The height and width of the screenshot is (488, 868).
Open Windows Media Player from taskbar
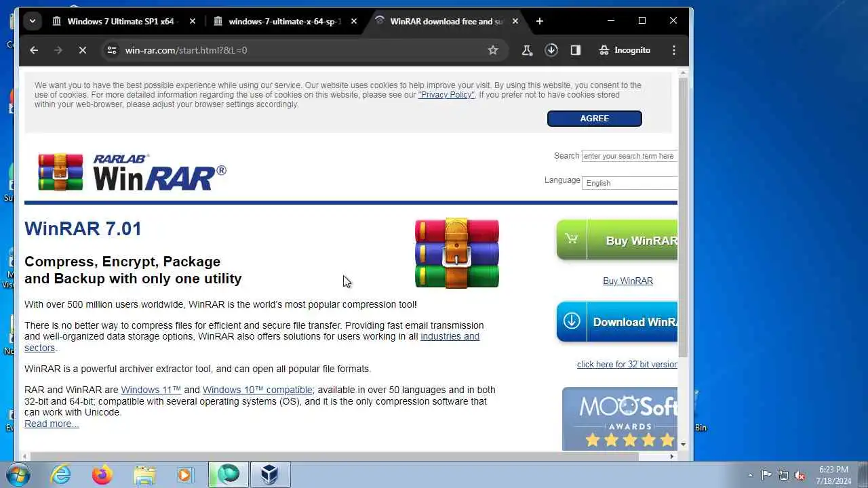pyautogui.click(x=186, y=474)
